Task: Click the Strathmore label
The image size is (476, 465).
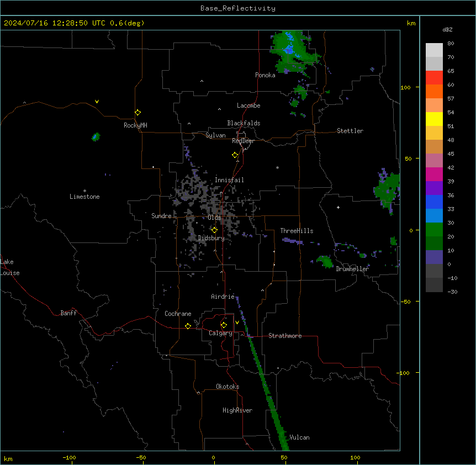Action: click(x=285, y=336)
